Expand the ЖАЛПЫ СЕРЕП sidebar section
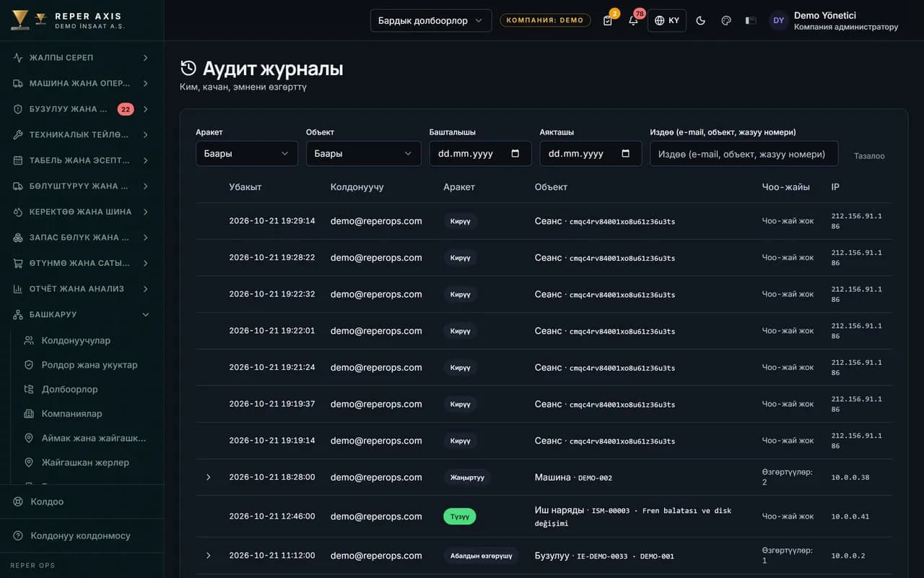The image size is (924, 578). pos(82,58)
